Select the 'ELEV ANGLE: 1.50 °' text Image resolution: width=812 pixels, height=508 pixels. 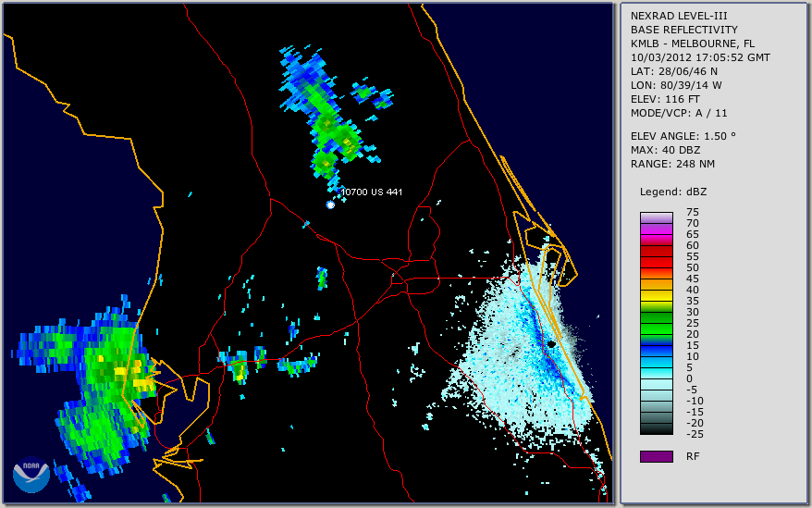(x=683, y=136)
